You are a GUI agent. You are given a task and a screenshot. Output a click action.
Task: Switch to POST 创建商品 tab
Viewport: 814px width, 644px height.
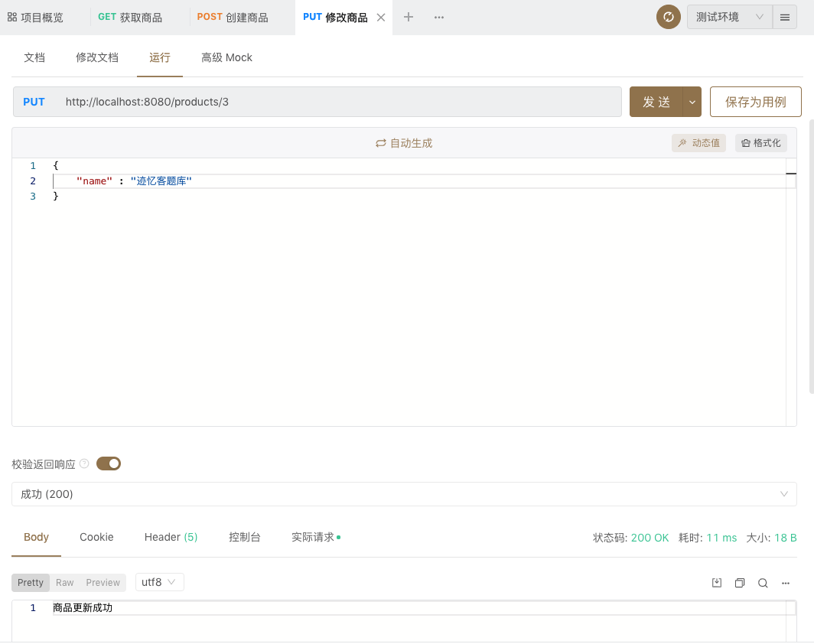[x=232, y=17]
